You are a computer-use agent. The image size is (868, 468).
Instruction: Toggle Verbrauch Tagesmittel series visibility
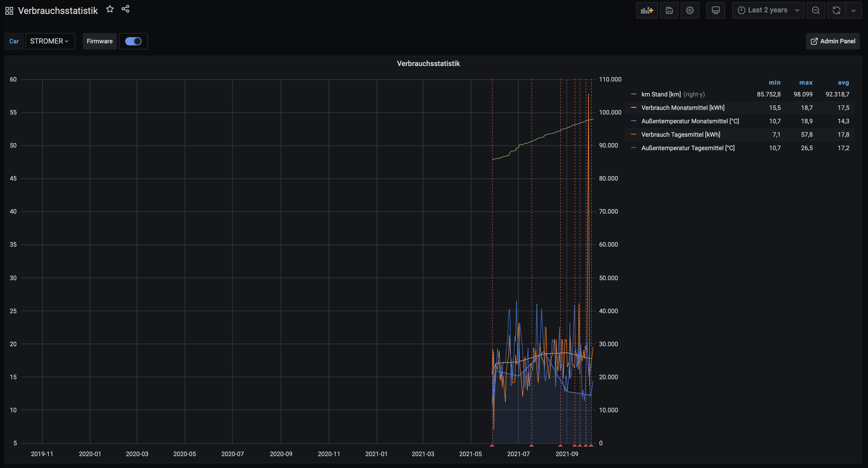coord(680,134)
